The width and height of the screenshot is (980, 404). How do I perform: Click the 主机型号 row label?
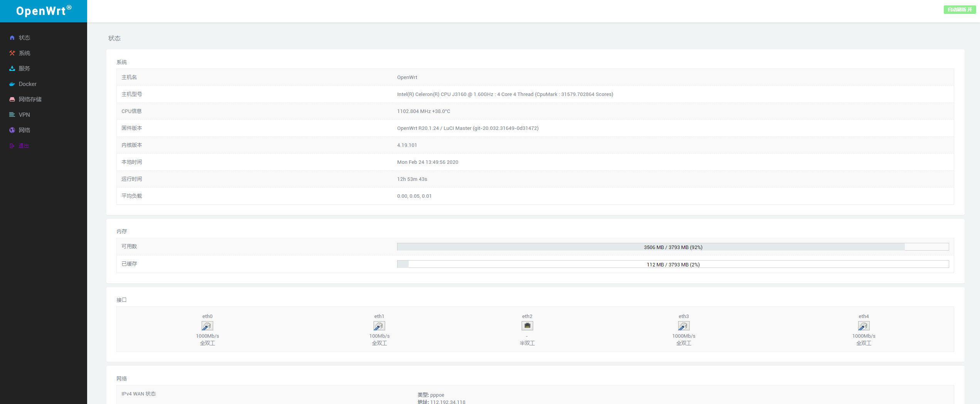tap(132, 94)
